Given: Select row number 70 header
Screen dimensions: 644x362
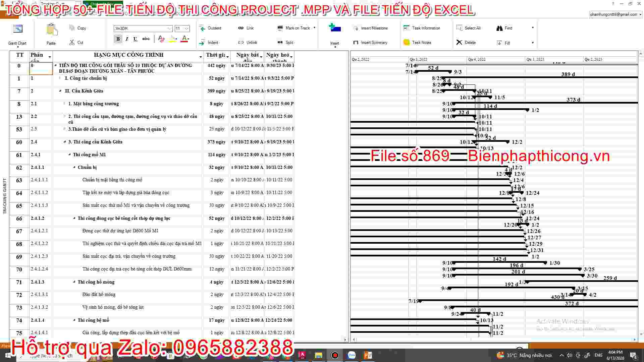Looking at the screenshot, I should click(x=19, y=269).
